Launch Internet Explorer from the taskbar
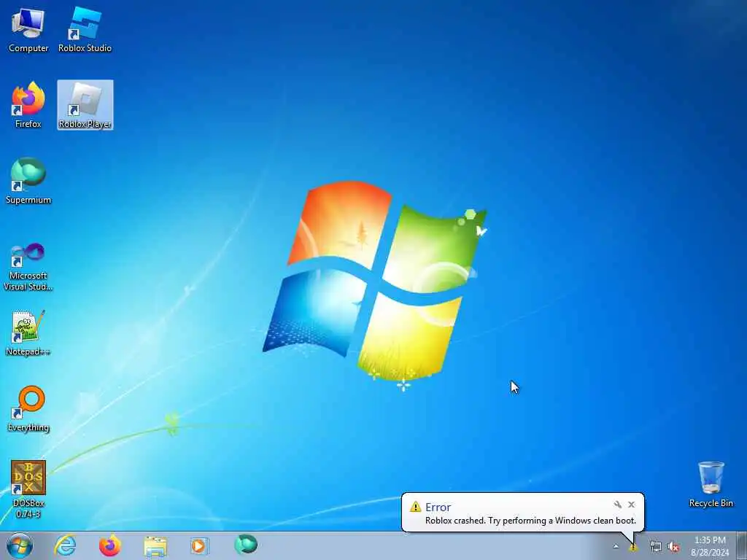The image size is (747, 560). point(65,545)
